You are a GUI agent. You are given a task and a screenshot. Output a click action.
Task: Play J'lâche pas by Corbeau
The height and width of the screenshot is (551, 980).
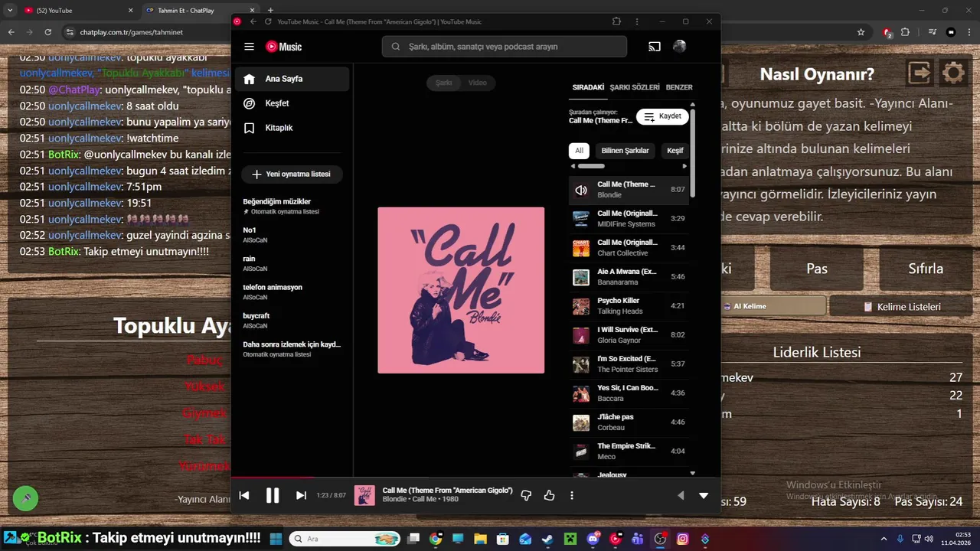(629, 422)
